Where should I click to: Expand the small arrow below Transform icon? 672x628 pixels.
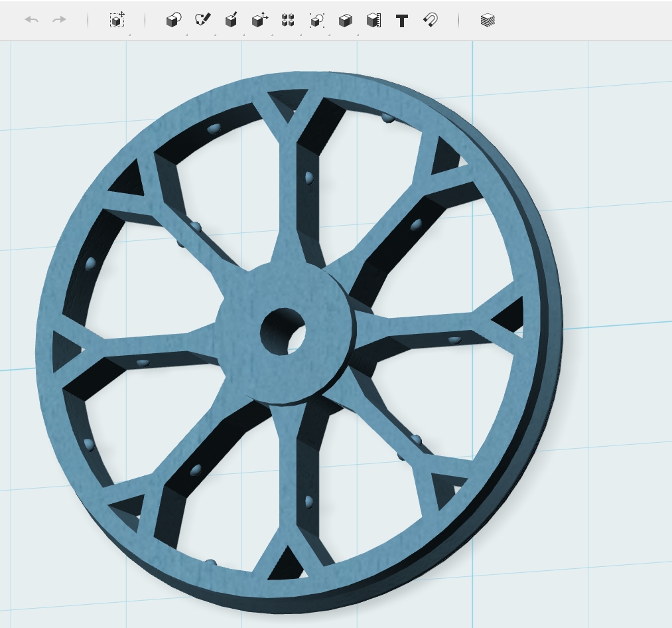point(130,35)
